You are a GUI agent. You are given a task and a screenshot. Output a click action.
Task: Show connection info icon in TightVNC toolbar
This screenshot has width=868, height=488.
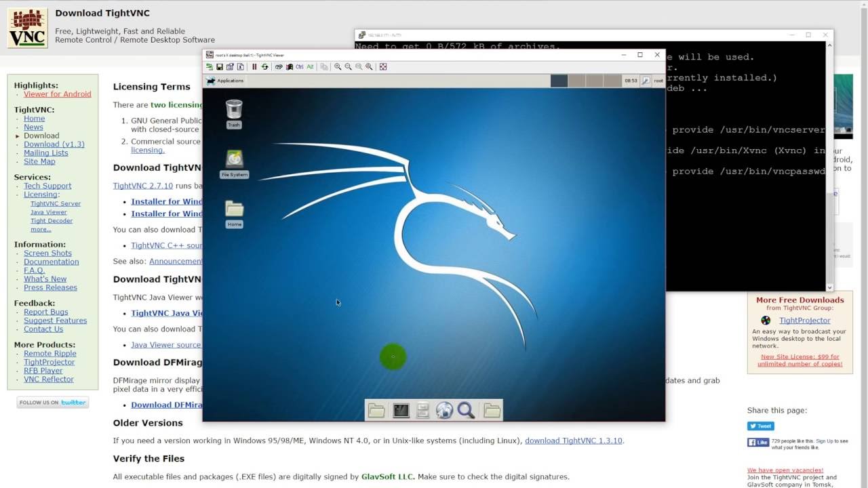click(x=240, y=66)
